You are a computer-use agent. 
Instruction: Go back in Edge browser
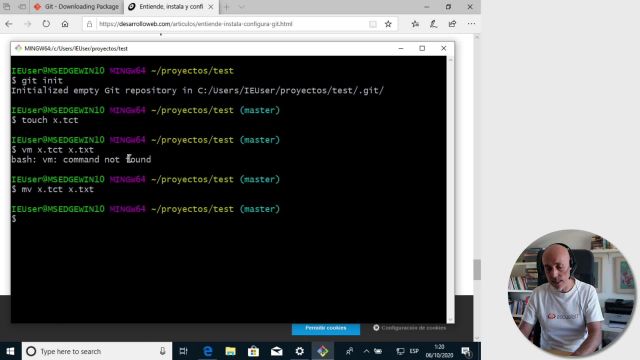click(x=9, y=24)
